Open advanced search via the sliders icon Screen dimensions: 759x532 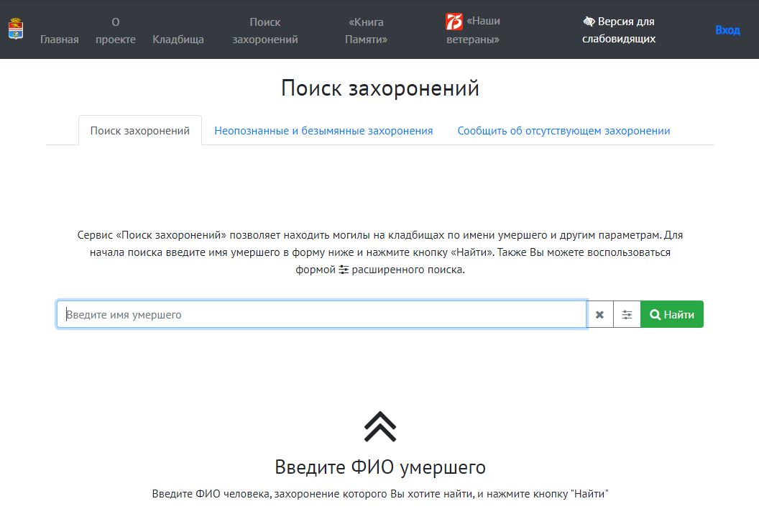[x=627, y=314]
